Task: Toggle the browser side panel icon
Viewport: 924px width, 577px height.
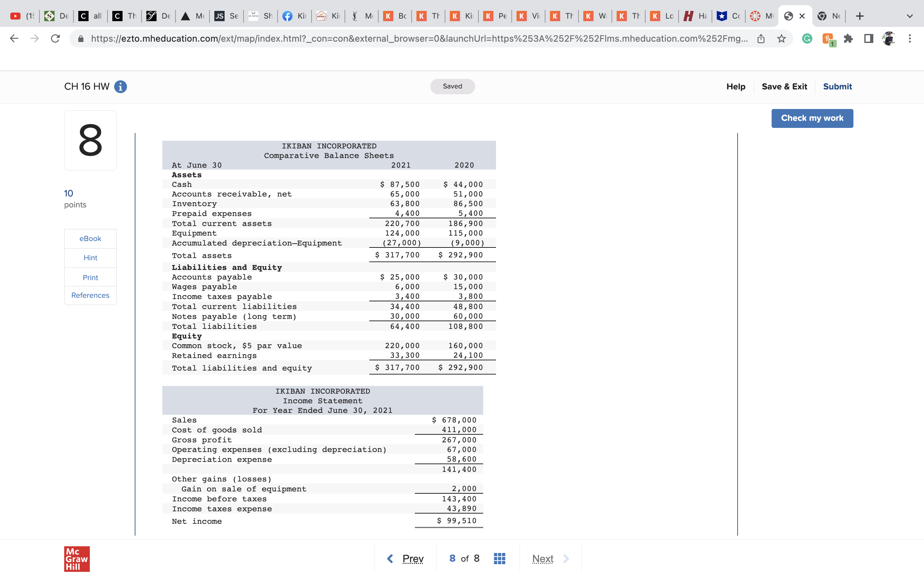Action: pyautogui.click(x=868, y=38)
